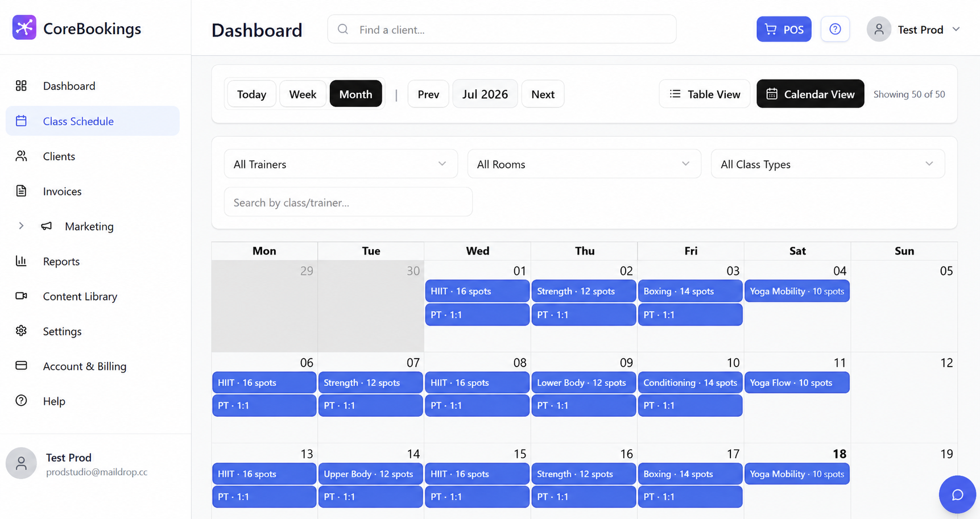The width and height of the screenshot is (980, 519).
Task: Switch to Week view
Action: pos(303,94)
